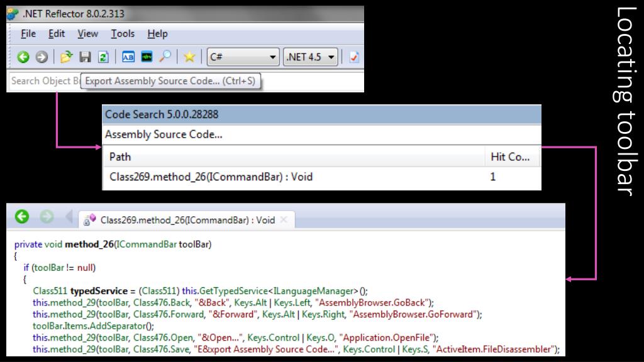
Task: Close the Class269.method_26 code tab
Action: pos(284,220)
